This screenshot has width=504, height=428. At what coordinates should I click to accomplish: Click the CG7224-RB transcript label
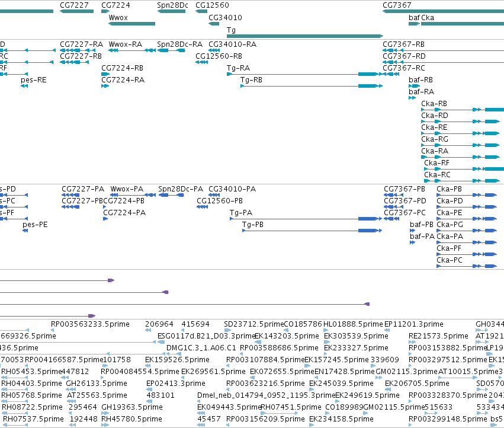[x=123, y=68]
